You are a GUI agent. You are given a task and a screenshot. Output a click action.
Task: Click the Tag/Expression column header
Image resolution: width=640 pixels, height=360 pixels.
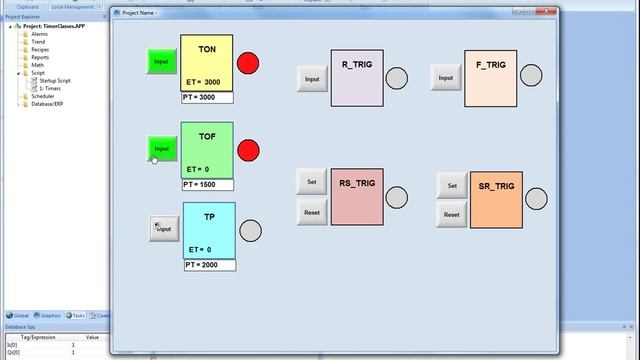[39, 337]
